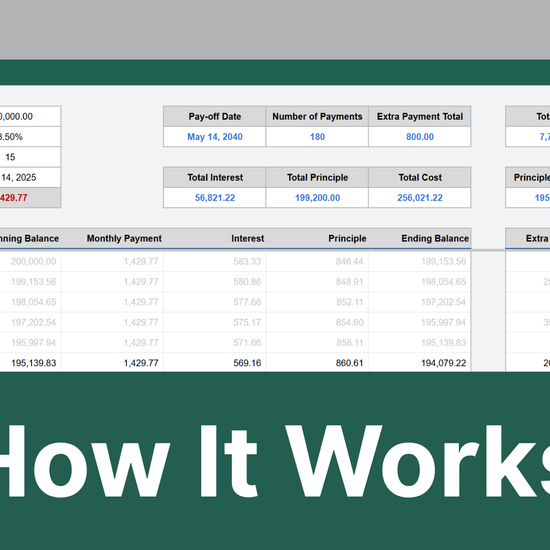The width and height of the screenshot is (550, 550).
Task: Click the 256,021.22 total cost value
Action: click(x=420, y=198)
